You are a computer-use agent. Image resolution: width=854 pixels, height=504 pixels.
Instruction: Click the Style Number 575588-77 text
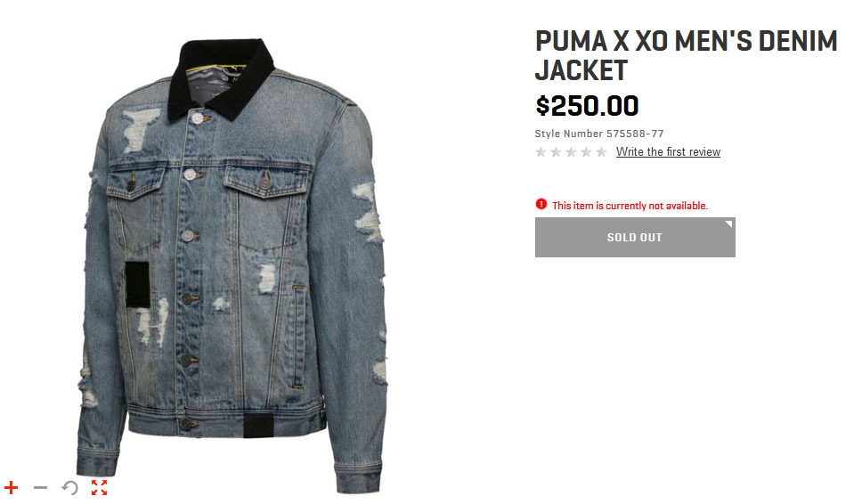click(599, 134)
